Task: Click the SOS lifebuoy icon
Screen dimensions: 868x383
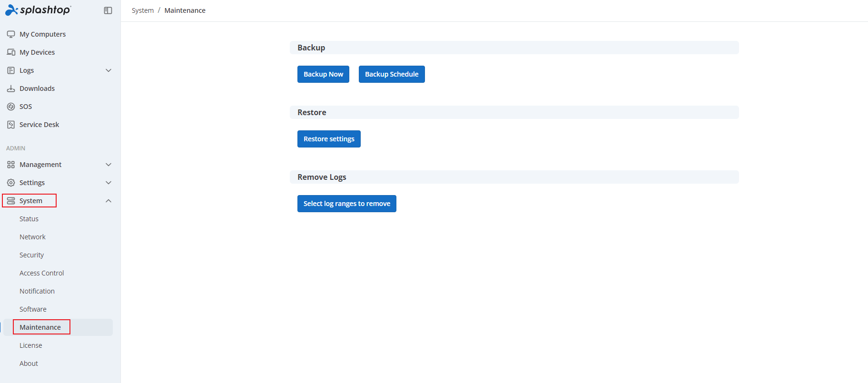Action: point(11,107)
